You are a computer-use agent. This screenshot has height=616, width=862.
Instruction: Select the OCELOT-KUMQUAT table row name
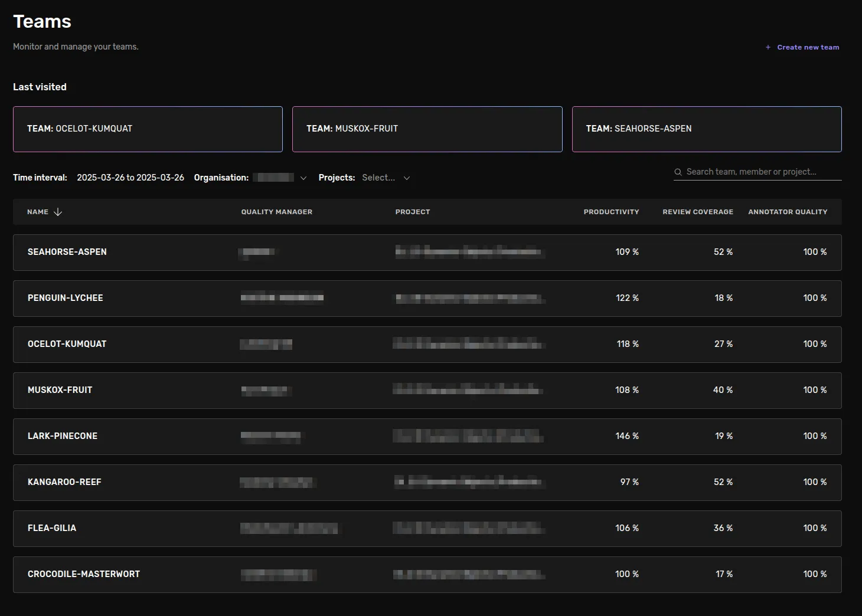(67, 344)
